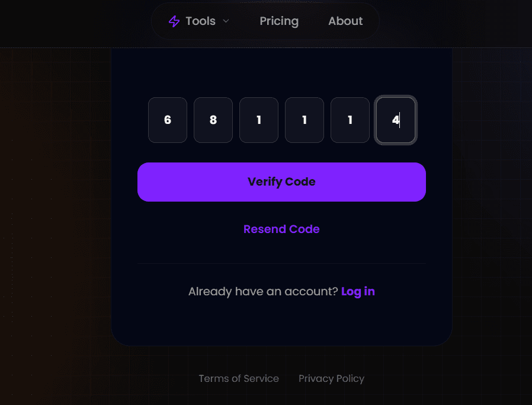Viewport: 532px width, 405px height.
Task: Click Already have an account text
Action: 262,291
